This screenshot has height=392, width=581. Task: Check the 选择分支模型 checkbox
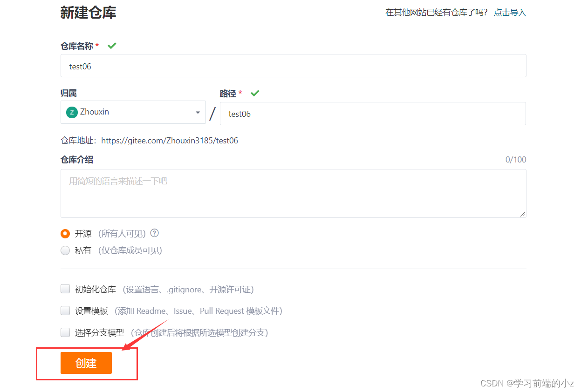click(65, 332)
